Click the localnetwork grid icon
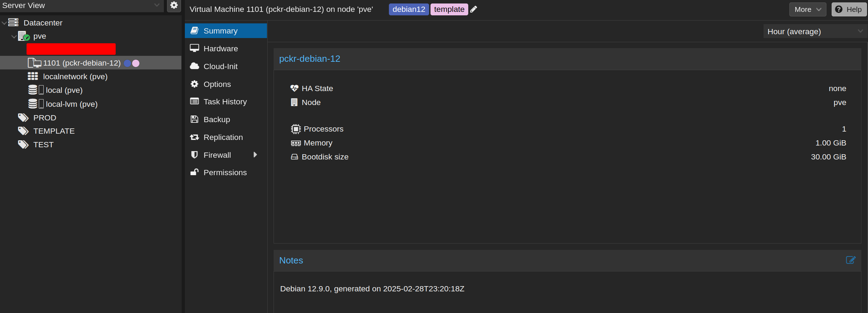This screenshot has width=868, height=313. pyautogui.click(x=33, y=76)
